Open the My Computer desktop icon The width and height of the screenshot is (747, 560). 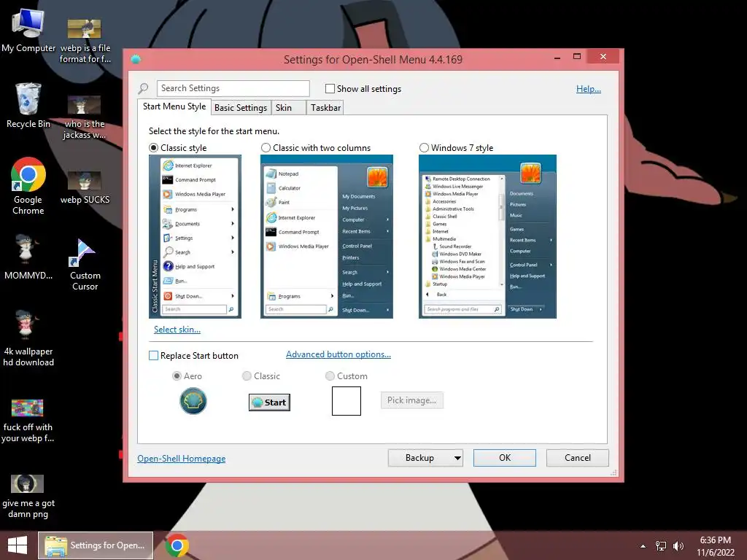coord(28,31)
